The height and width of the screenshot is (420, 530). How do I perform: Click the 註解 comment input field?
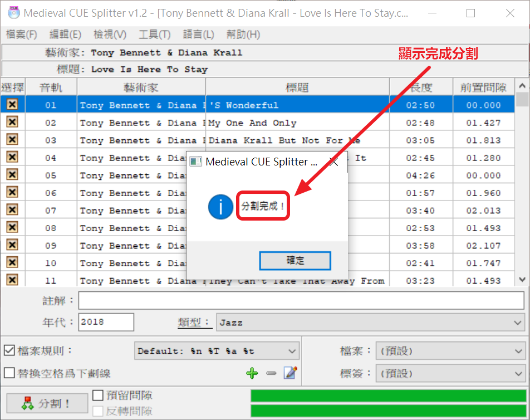click(x=301, y=300)
